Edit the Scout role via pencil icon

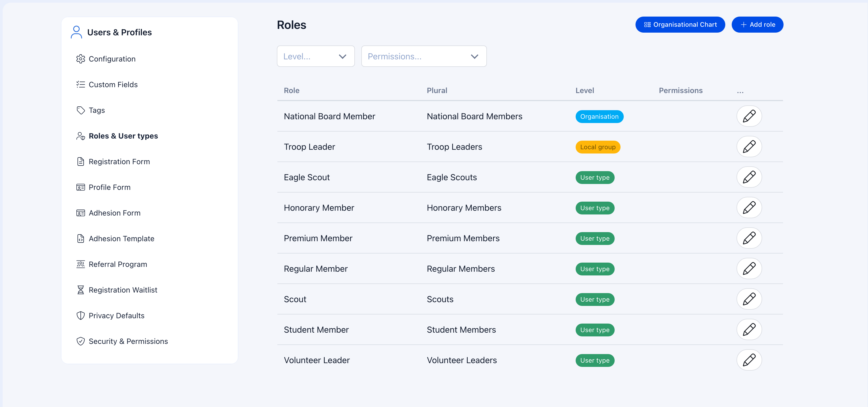pyautogui.click(x=749, y=299)
